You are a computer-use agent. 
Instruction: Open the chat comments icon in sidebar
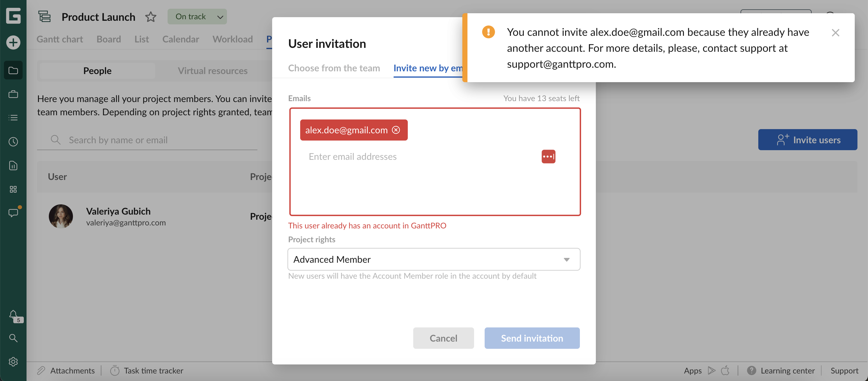pyautogui.click(x=13, y=213)
